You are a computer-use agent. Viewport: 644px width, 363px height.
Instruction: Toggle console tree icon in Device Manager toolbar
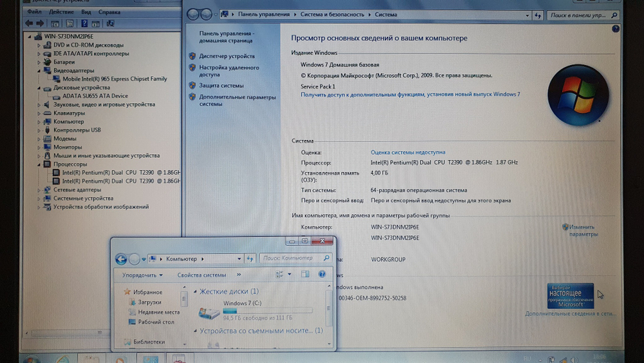[55, 23]
